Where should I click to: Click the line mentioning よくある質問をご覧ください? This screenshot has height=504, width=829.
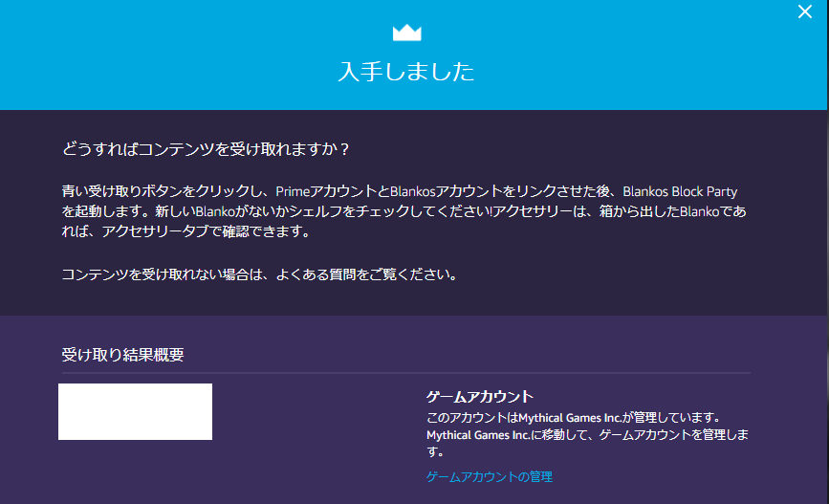click(259, 274)
